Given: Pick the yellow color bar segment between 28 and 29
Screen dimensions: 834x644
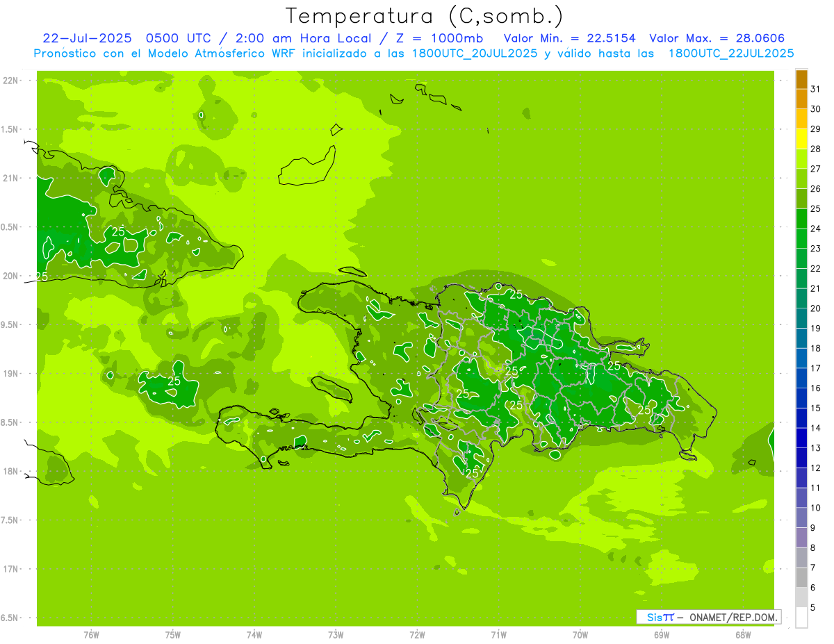Looking at the screenshot, I should coord(801,139).
